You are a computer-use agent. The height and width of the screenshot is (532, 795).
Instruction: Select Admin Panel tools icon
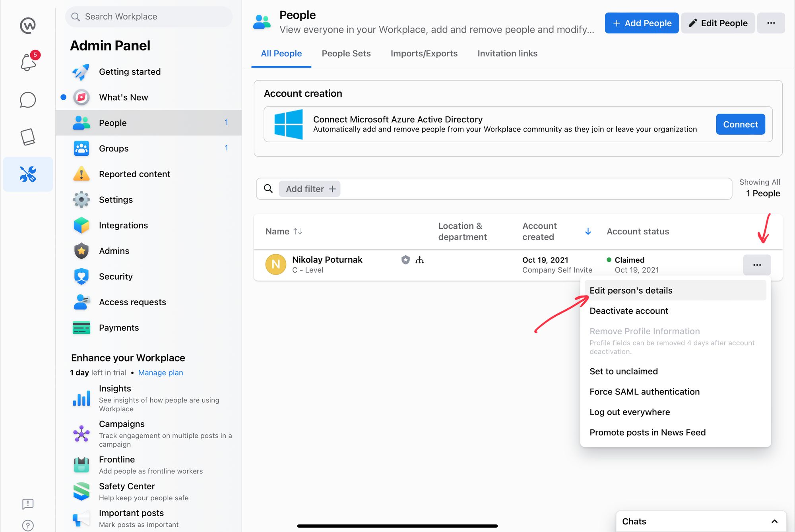coord(28,174)
